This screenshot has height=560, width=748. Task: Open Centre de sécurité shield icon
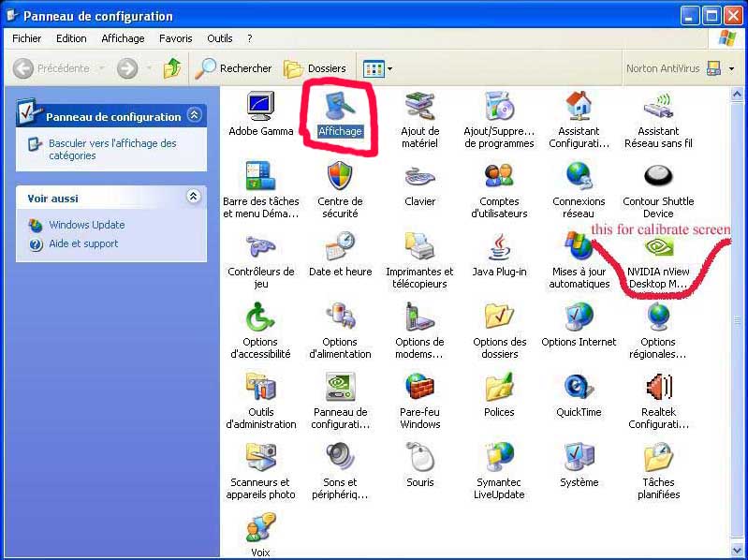[340, 190]
